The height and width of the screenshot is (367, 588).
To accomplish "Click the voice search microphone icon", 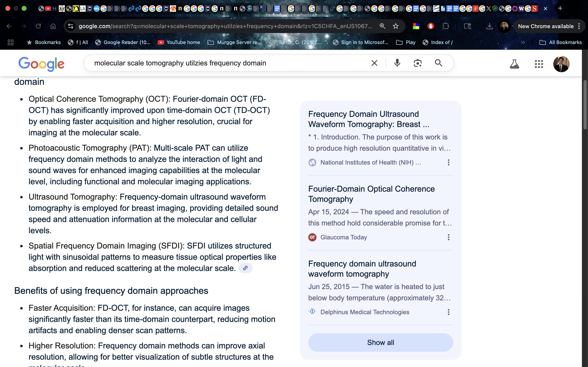I will (397, 63).
